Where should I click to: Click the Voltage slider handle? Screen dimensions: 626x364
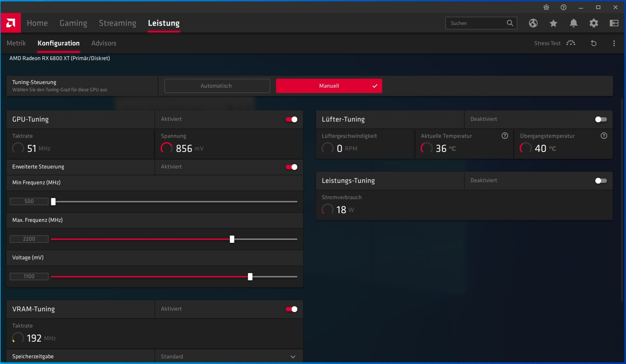point(250,277)
